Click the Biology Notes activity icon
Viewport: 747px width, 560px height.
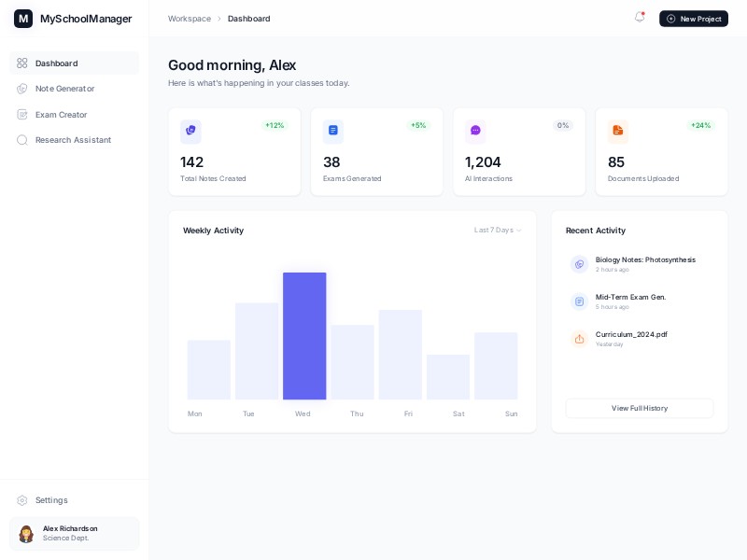tap(579, 264)
